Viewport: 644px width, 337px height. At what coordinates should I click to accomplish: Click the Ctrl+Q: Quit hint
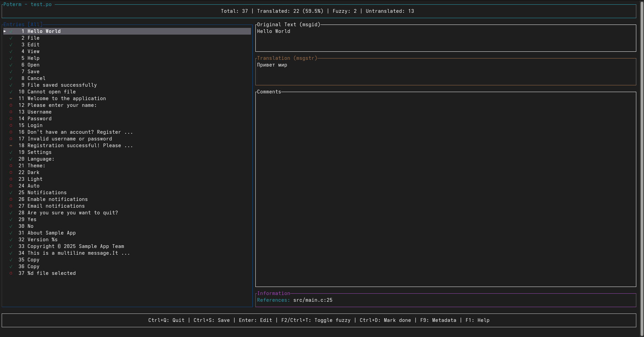pos(166,320)
